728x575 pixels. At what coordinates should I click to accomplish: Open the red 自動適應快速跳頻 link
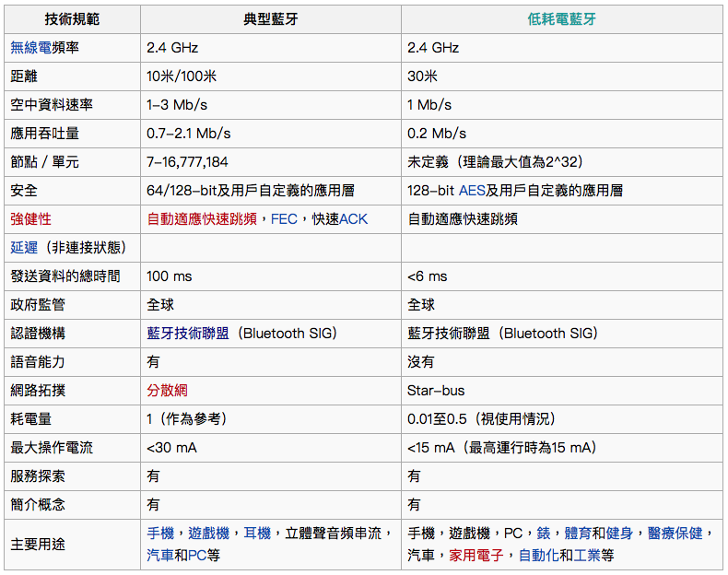click(x=205, y=219)
